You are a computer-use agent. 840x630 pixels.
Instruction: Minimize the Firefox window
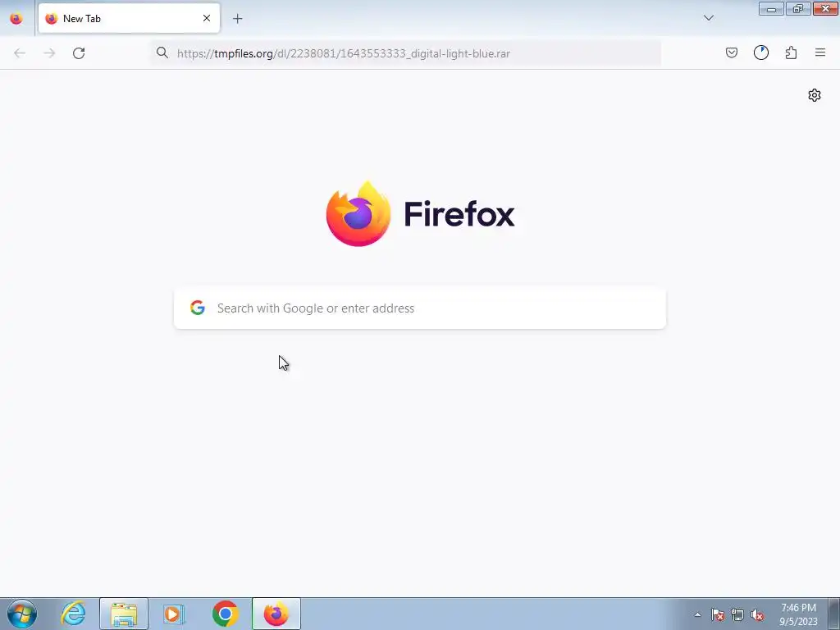(771, 9)
